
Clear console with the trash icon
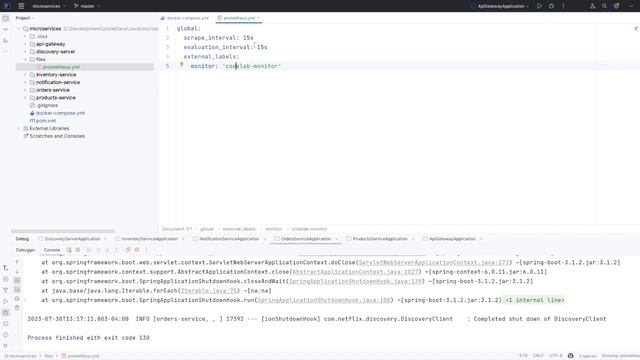point(17,308)
